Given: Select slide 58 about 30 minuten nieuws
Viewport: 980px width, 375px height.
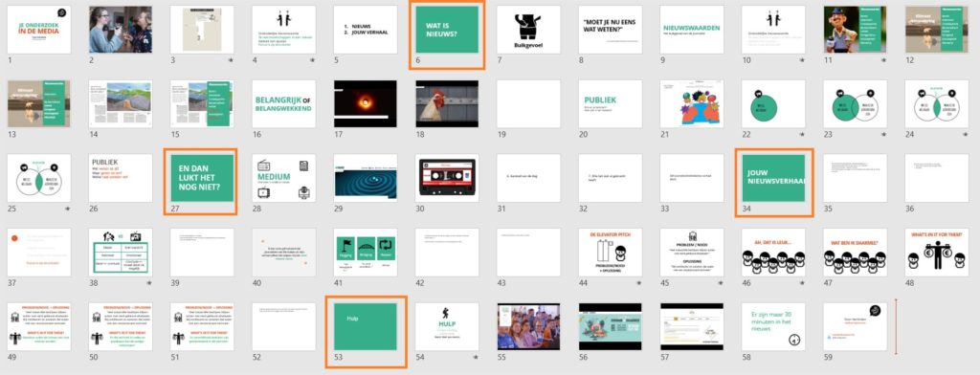Looking at the screenshot, I should tap(773, 327).
